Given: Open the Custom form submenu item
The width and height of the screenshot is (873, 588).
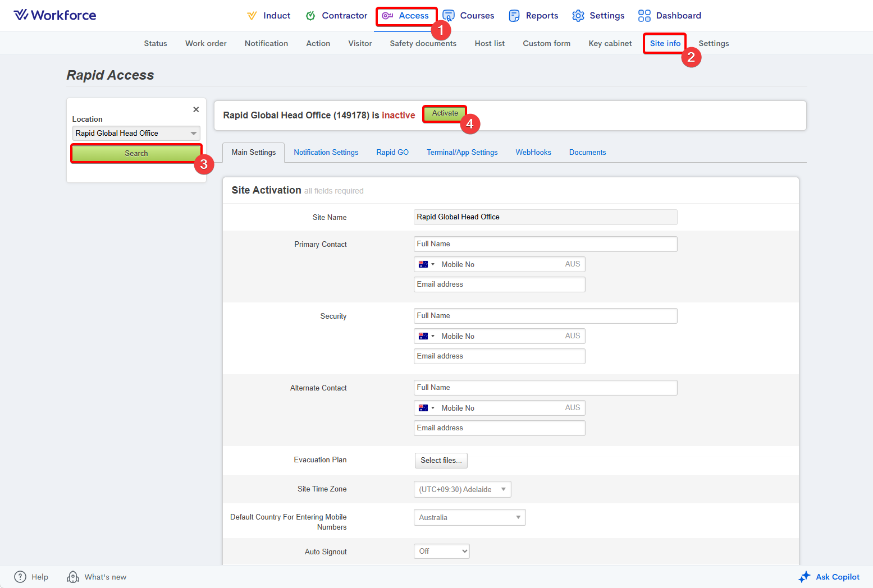Looking at the screenshot, I should click(x=547, y=43).
